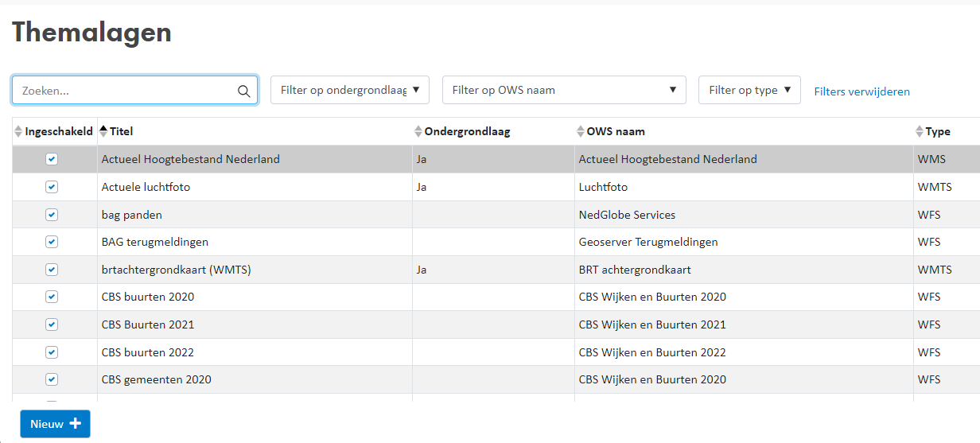This screenshot has width=980, height=443.
Task: Toggle bag panden enabled checkbox
Action: 52,215
